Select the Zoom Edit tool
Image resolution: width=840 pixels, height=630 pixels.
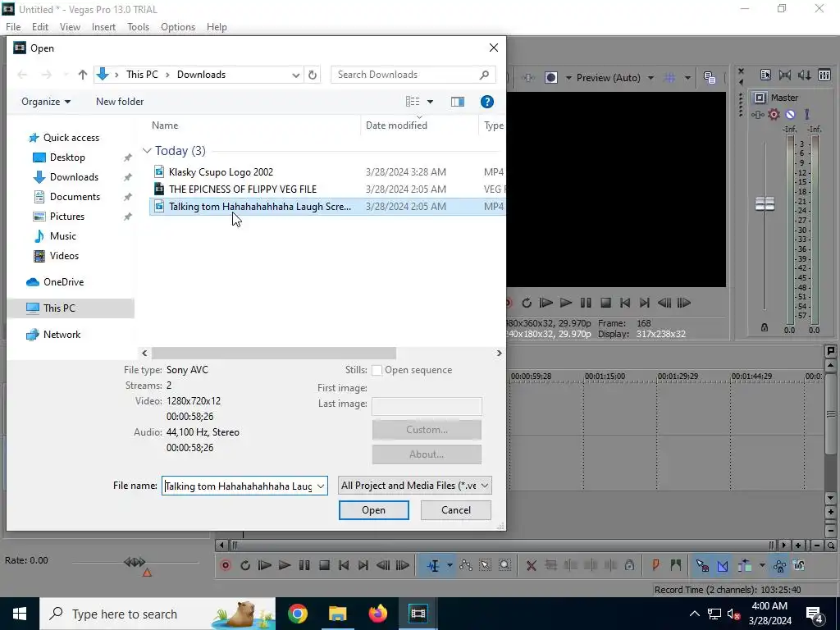[504, 565]
